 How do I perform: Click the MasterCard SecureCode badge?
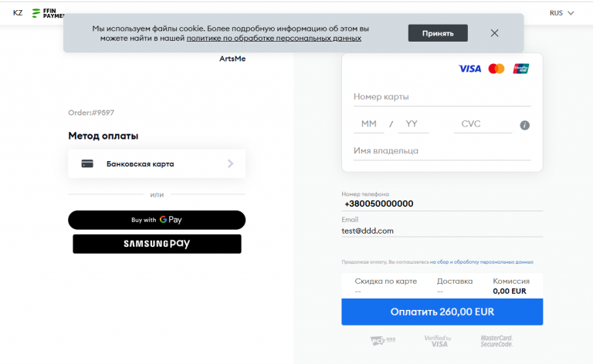tap(496, 341)
